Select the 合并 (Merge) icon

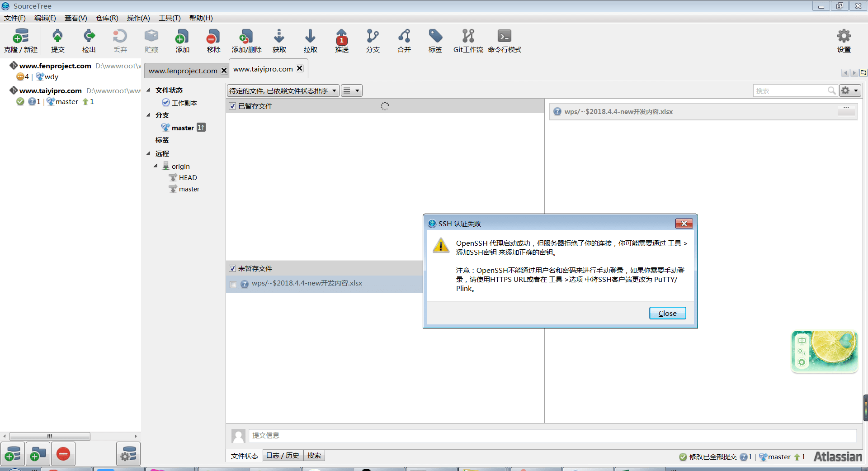404,41
